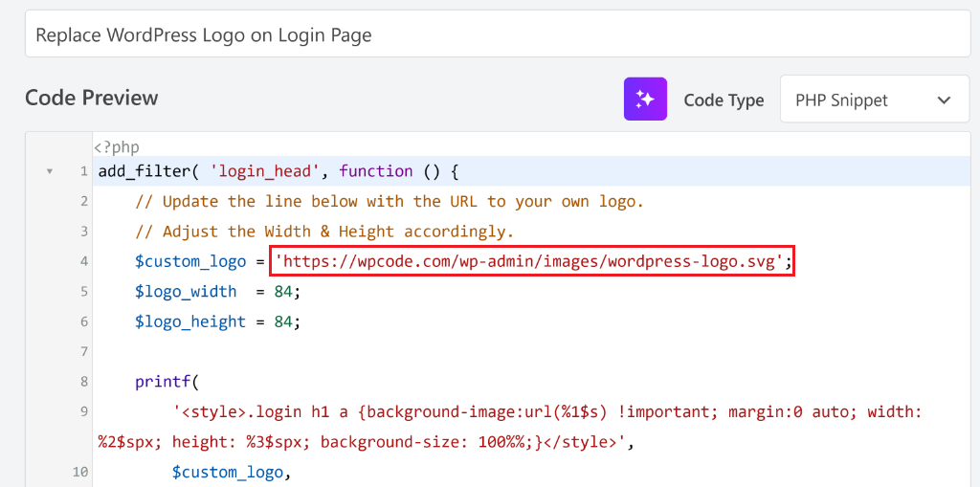Collapse the code fold arrow on line 1

pyautogui.click(x=49, y=172)
